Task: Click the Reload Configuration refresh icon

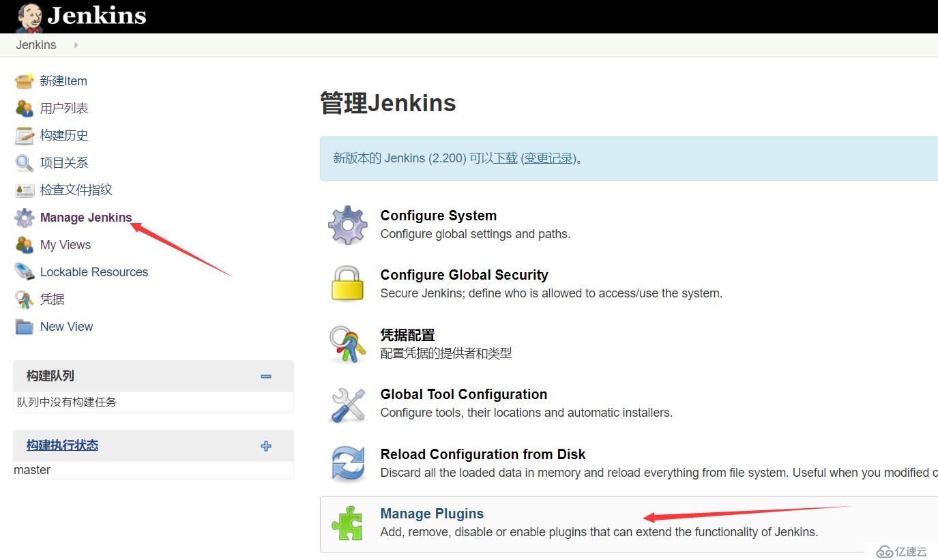Action: (348, 463)
